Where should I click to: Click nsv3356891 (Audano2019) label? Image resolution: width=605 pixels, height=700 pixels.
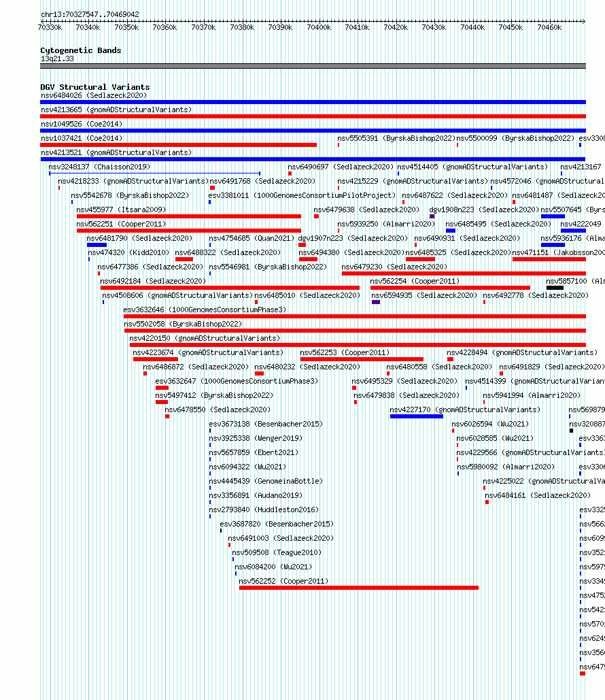tap(256, 495)
